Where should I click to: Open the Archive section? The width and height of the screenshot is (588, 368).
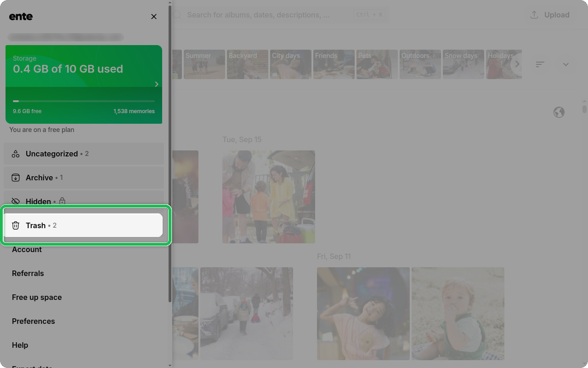tap(84, 178)
